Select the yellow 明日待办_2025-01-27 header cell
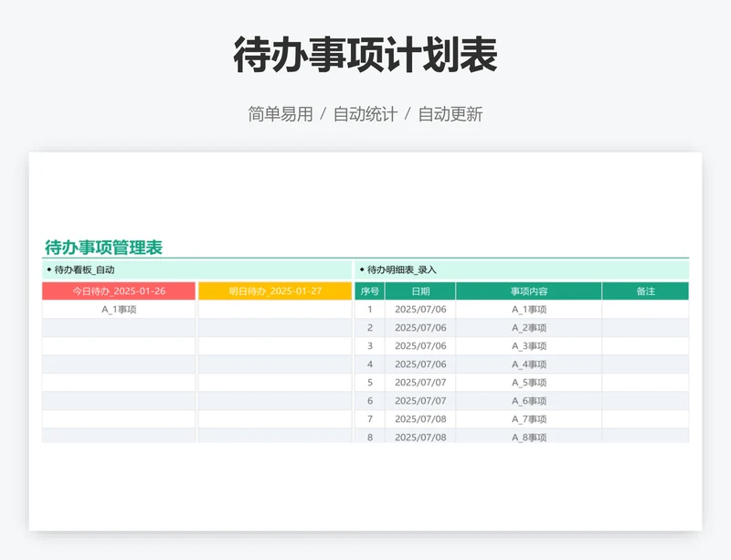Viewport: 731px width, 560px height. coord(275,291)
